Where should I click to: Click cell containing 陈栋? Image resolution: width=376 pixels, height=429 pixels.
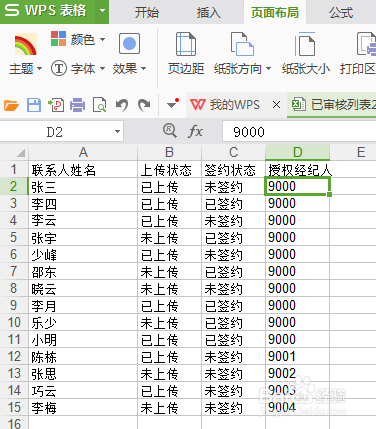pos(83,356)
